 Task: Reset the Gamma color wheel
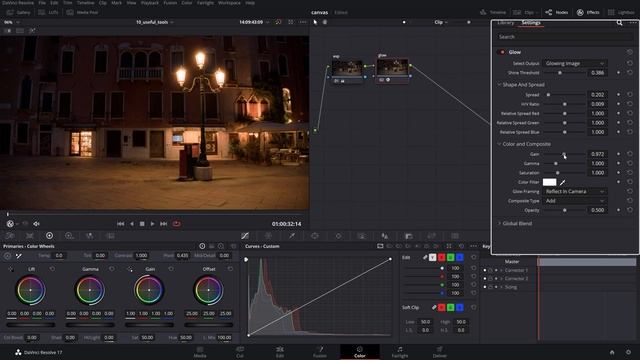coord(112,269)
